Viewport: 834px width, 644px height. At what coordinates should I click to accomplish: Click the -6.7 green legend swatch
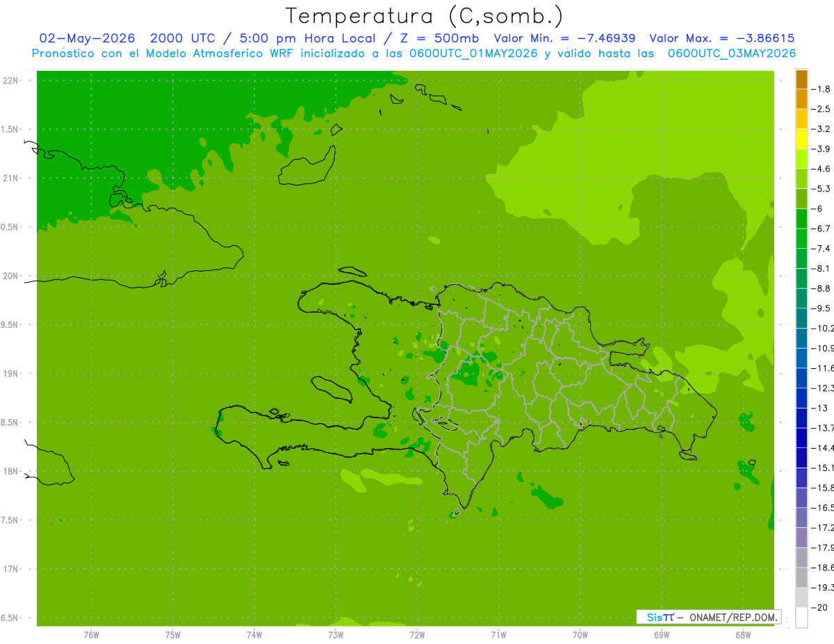(x=801, y=219)
